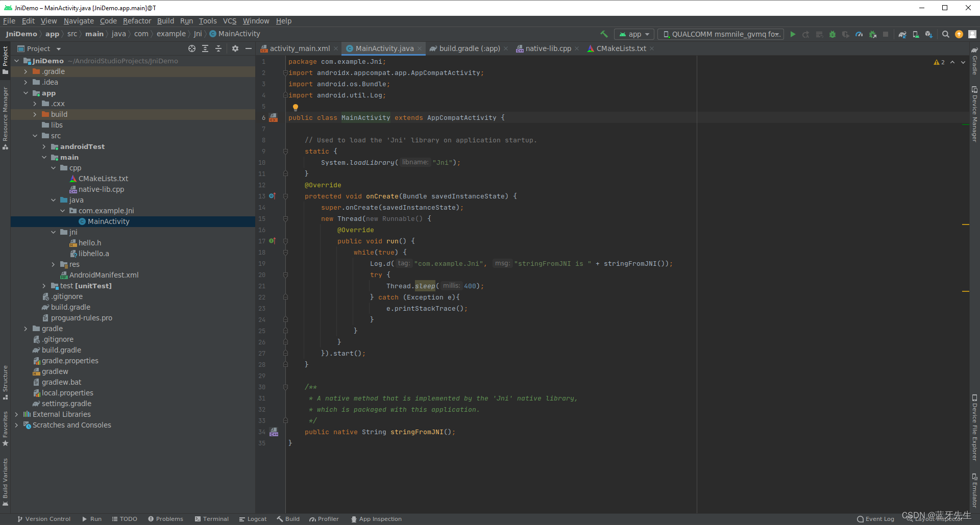Open the Event Log
The width and height of the screenshot is (980, 525).
875,518
